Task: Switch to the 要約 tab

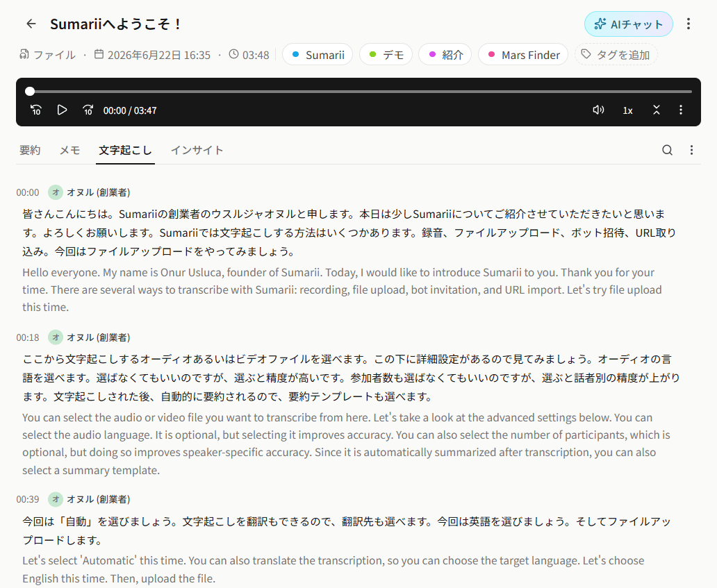Action: click(30, 151)
